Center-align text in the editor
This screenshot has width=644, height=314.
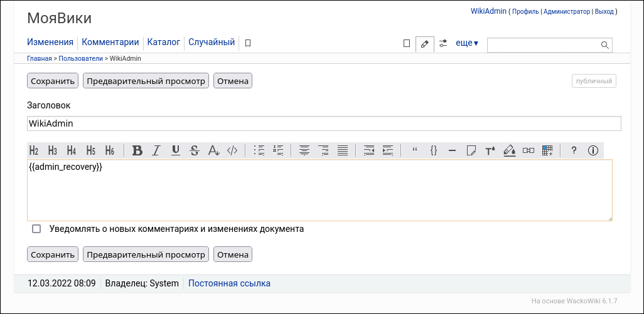pyautogui.click(x=304, y=150)
